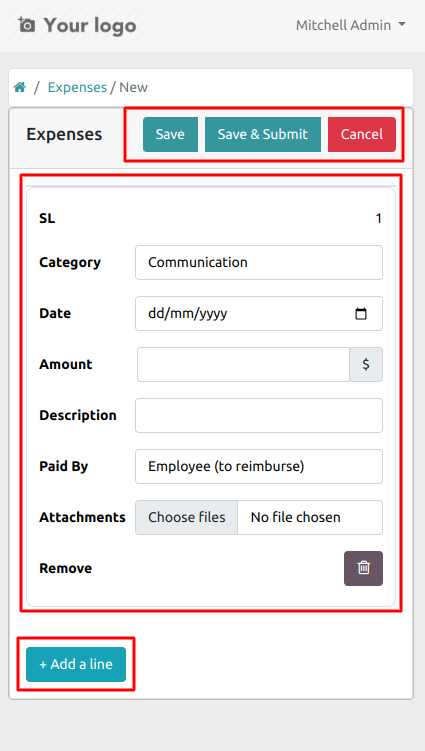Image resolution: width=425 pixels, height=751 pixels.
Task: Cancel the new expense form
Action: click(362, 134)
